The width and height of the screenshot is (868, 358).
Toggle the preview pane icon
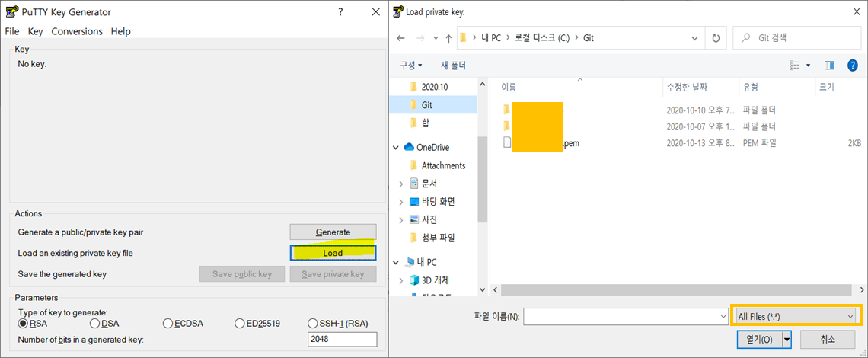[828, 66]
